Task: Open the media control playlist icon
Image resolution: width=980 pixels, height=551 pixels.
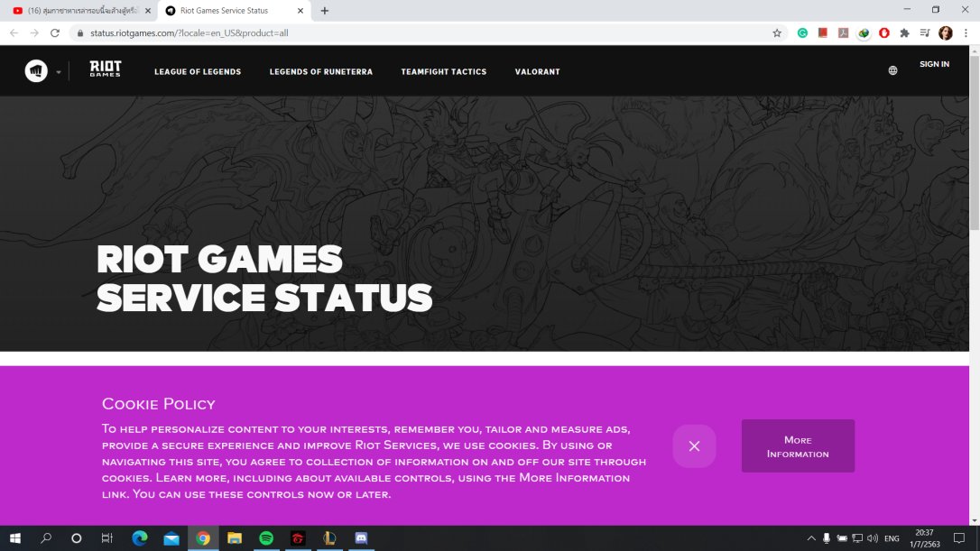Action: click(x=925, y=33)
